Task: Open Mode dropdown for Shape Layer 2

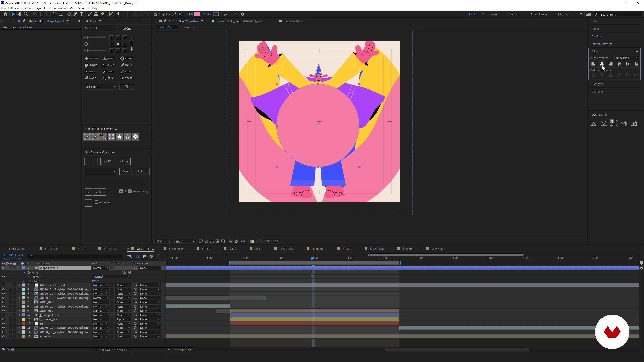Action: (100, 268)
